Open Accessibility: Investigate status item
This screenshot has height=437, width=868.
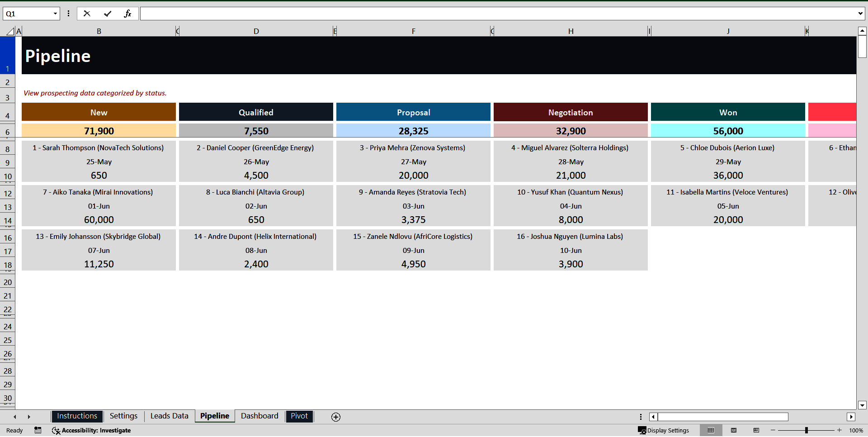[x=91, y=430]
